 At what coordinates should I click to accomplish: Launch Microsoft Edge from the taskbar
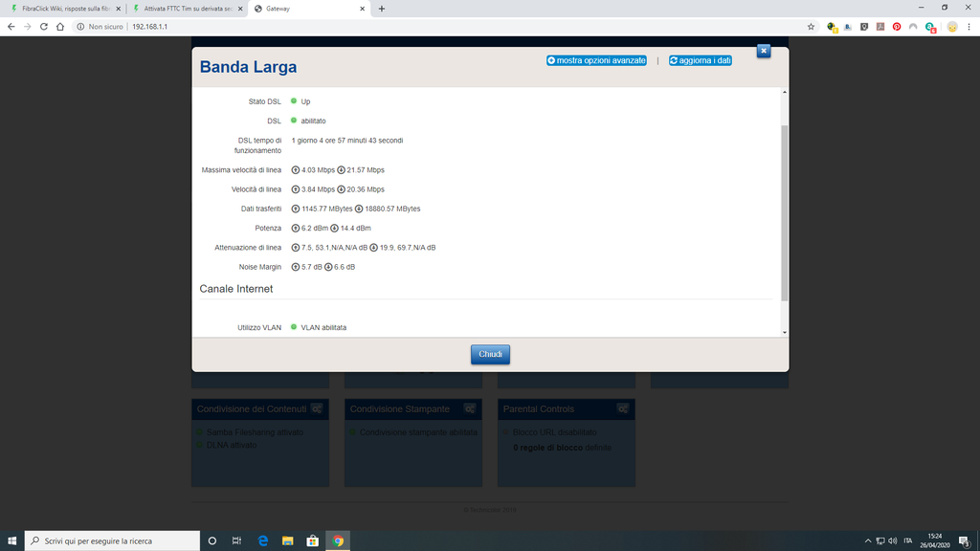pos(262,541)
